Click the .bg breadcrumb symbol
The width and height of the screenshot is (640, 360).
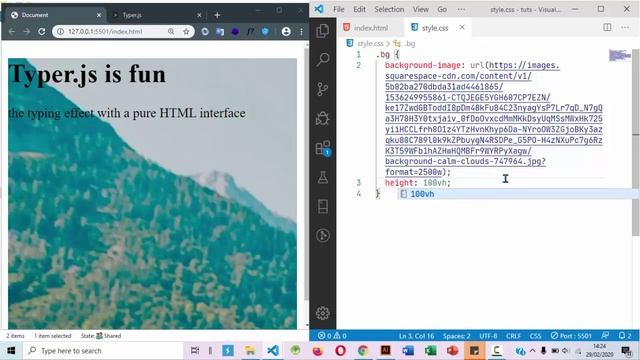coord(409,43)
